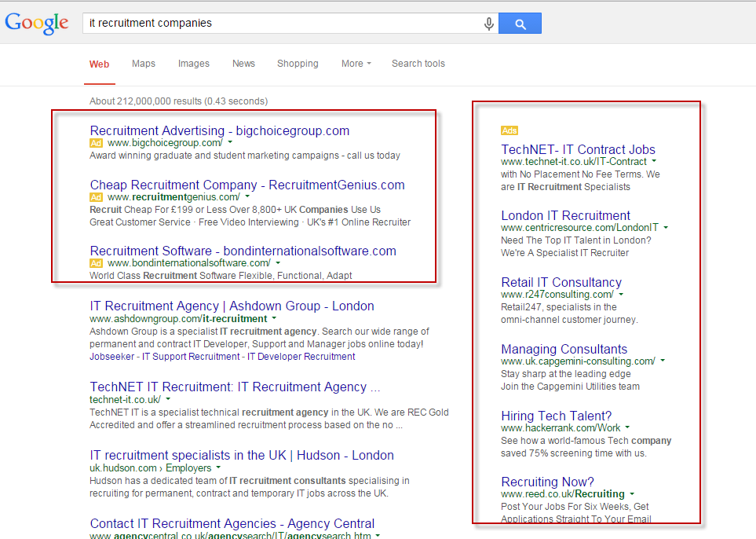The height and width of the screenshot is (539, 756).
Task: Open the News tab
Action: coord(243,64)
